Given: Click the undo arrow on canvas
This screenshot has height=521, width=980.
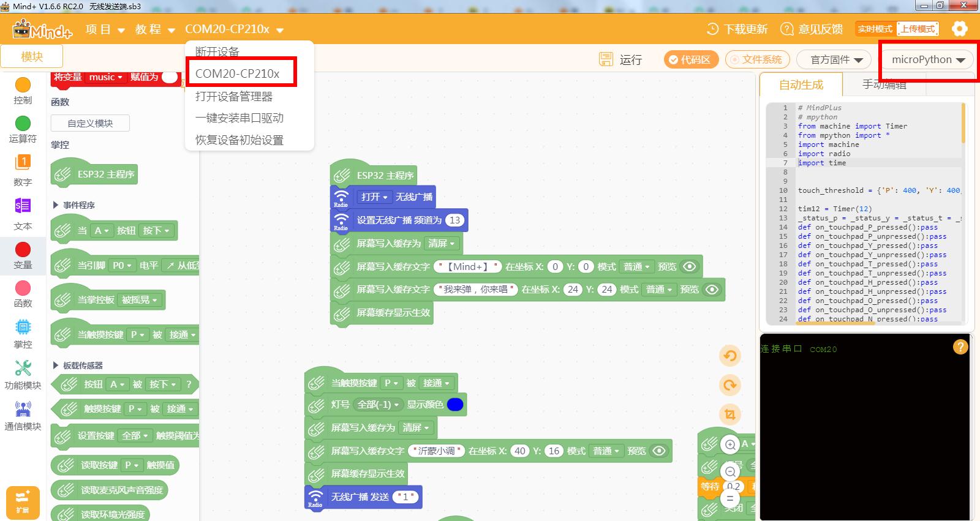Looking at the screenshot, I should pyautogui.click(x=729, y=356).
